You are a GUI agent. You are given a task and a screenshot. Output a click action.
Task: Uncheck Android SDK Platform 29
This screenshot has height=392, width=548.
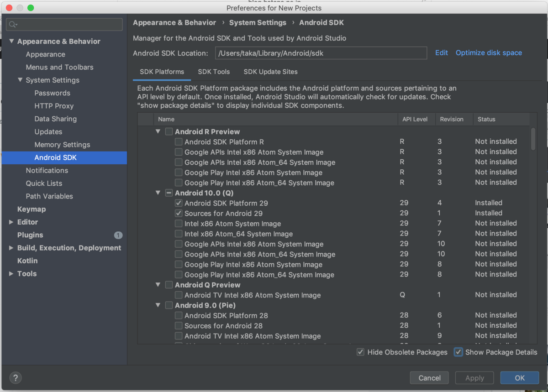pos(179,203)
